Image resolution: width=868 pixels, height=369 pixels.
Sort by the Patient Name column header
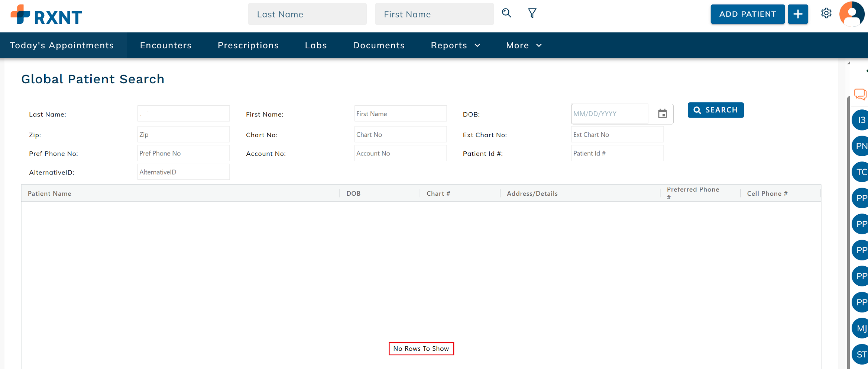(x=49, y=193)
